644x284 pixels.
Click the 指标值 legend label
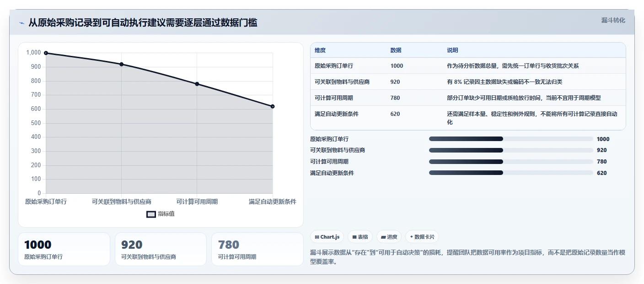pyautogui.click(x=166, y=214)
